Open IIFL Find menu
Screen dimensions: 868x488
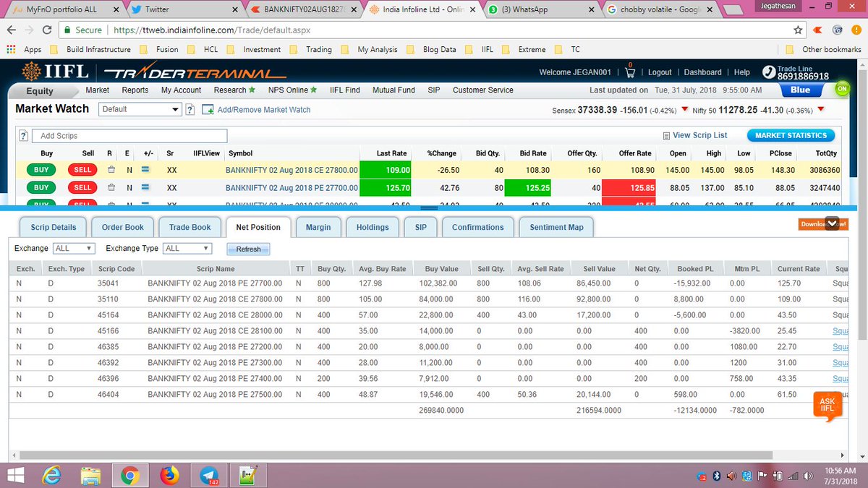pyautogui.click(x=345, y=90)
